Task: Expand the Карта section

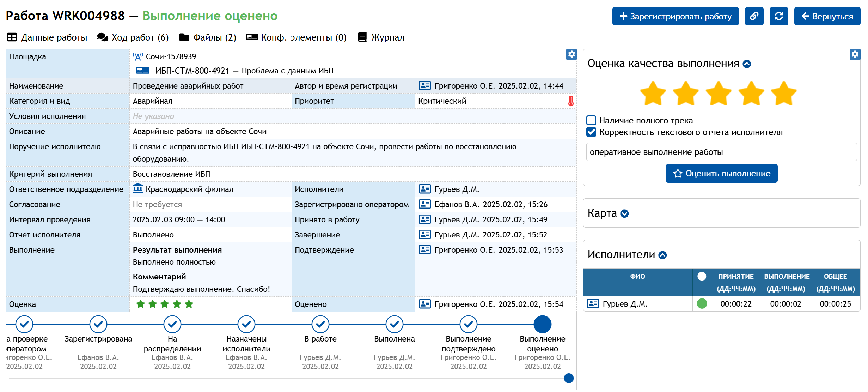Action: (624, 214)
